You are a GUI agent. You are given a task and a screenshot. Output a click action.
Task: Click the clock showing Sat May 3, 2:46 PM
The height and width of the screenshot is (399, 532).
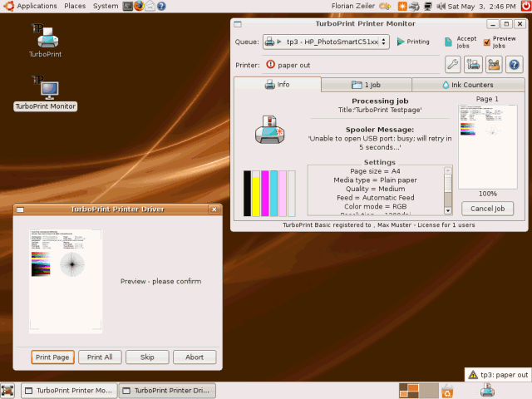[x=481, y=6]
